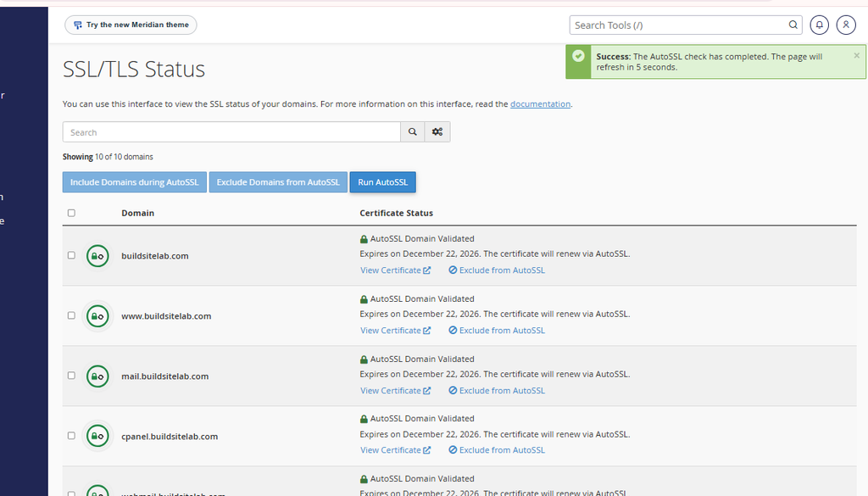Click expiry date text for mail.buildsitelab.com
The width and height of the screenshot is (868, 496).
(495, 374)
